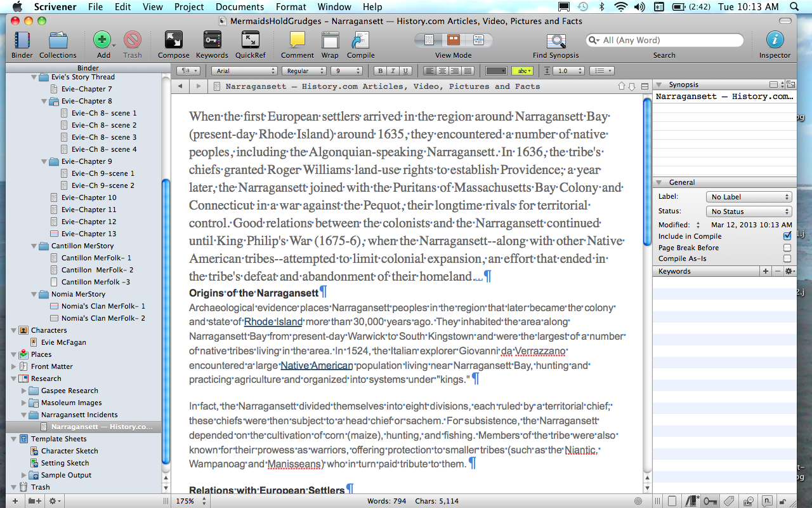Open the Regular typeface dropdown

(x=303, y=70)
